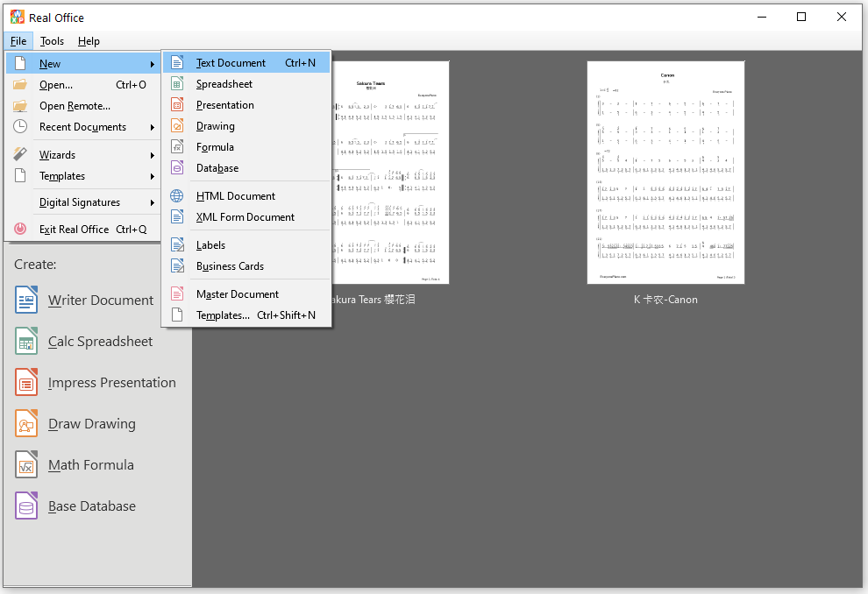Create a new Impress Presentation
Image resolution: width=868 pixels, height=594 pixels.
pos(111,383)
